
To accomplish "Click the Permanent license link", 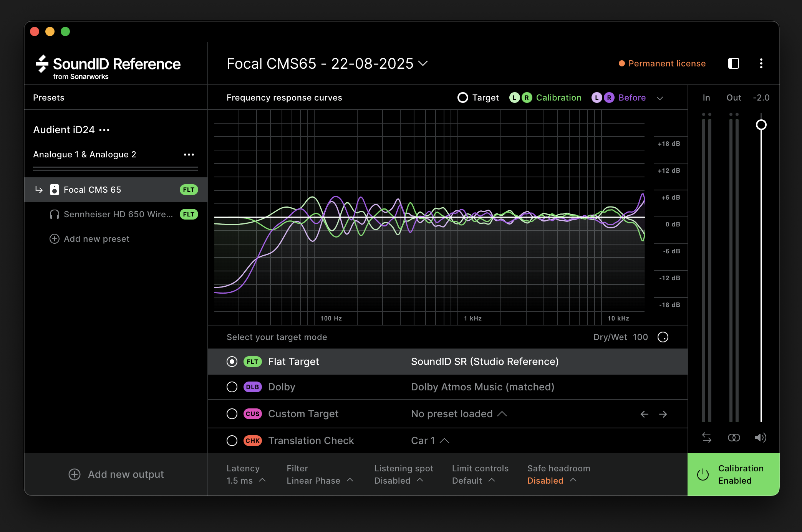I will [x=667, y=63].
